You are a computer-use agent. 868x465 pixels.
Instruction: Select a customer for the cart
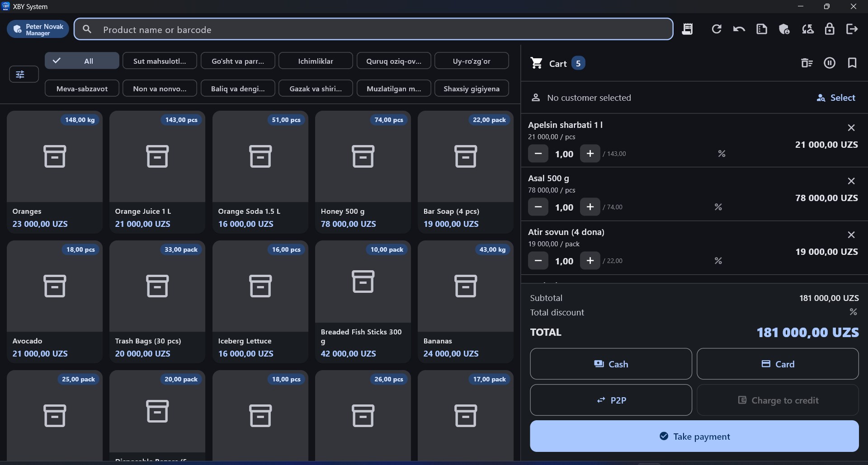[836, 98]
